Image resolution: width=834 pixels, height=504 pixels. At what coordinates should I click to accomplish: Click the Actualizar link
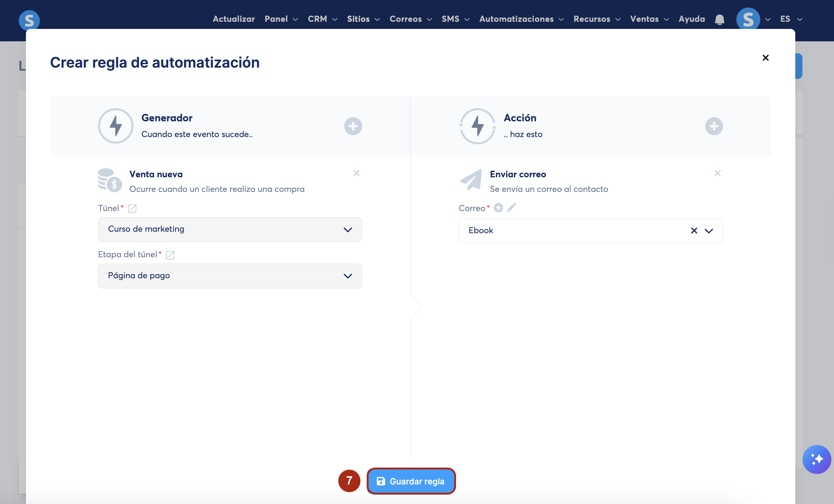click(233, 19)
